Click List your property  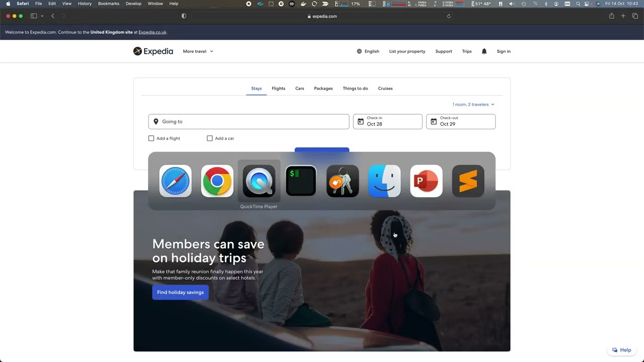407,51
